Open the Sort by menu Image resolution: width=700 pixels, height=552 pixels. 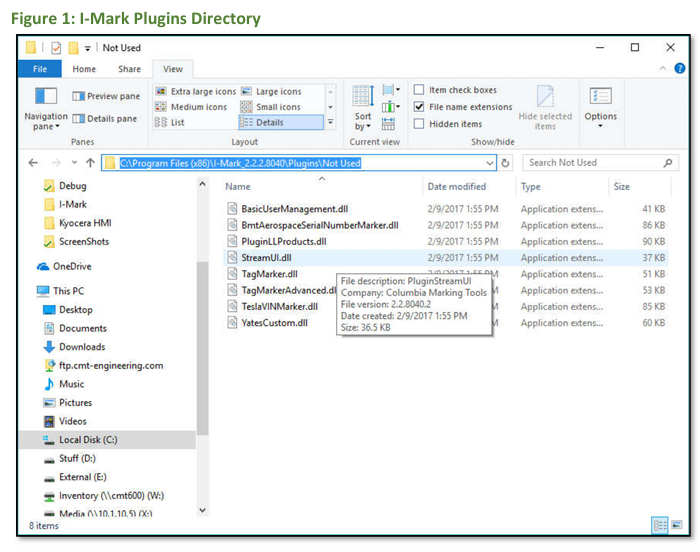coord(363,108)
